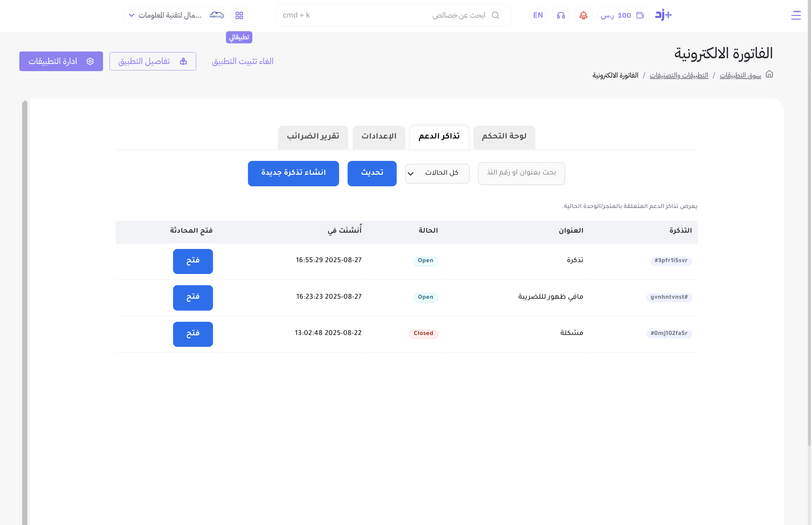The image size is (812, 525).
Task: Open conversation for ticket #3pfr1i5svr
Action: point(193,261)
